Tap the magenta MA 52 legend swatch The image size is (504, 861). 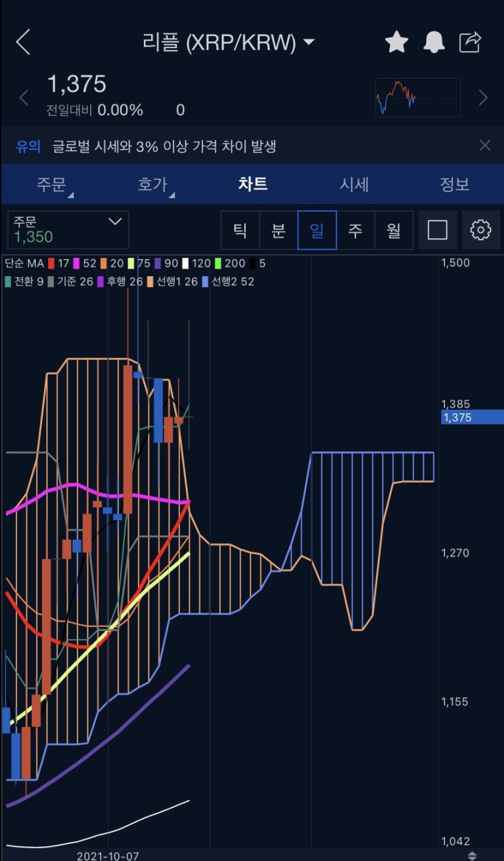point(76,263)
